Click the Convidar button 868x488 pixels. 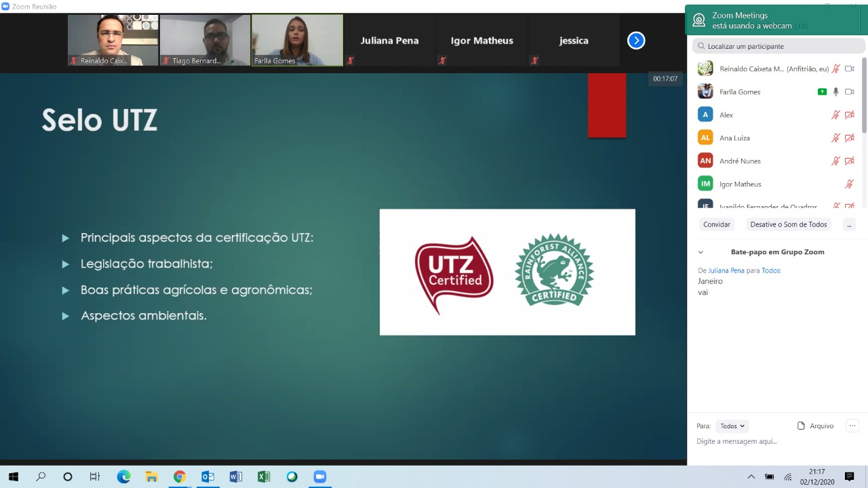coord(717,224)
